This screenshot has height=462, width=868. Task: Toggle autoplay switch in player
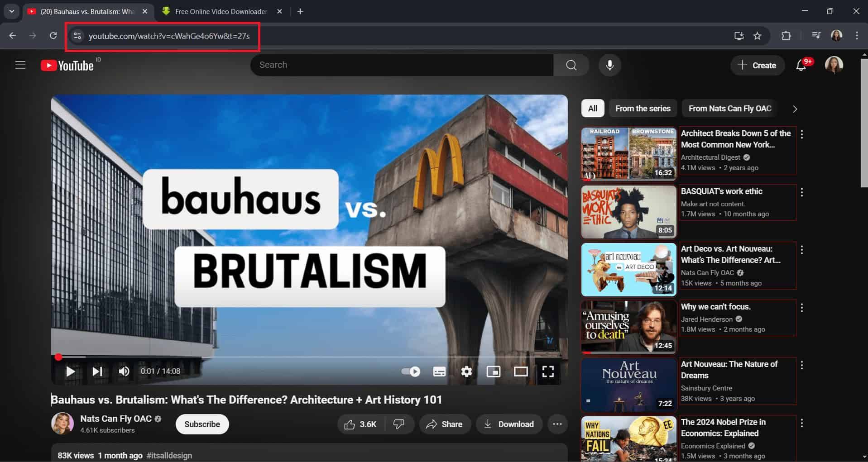(x=411, y=372)
